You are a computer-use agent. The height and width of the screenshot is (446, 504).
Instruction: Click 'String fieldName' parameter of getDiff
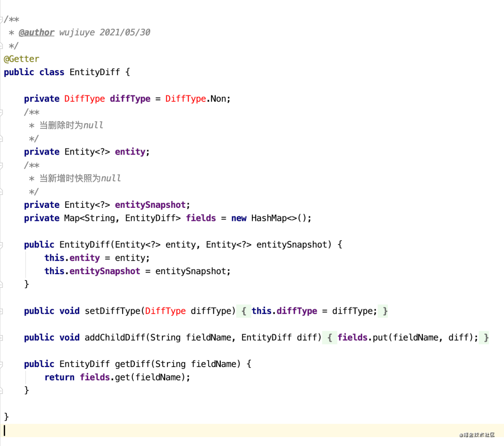point(196,364)
